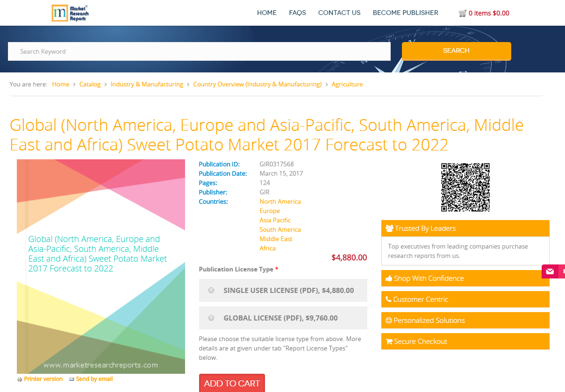Screen dimensions: 565x392
Task: Click the report cover thumbnail image
Action: (x=101, y=266)
